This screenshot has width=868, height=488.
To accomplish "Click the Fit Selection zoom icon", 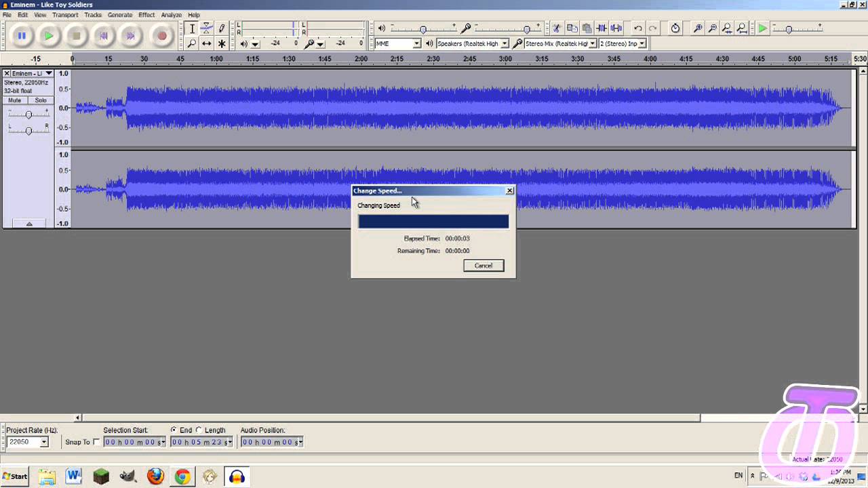I will coord(728,28).
